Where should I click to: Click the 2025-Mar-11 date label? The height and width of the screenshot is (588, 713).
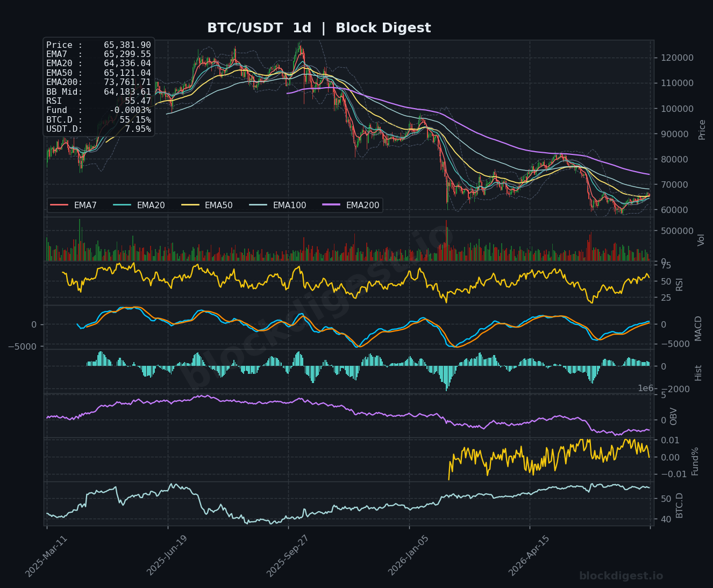[46, 556]
